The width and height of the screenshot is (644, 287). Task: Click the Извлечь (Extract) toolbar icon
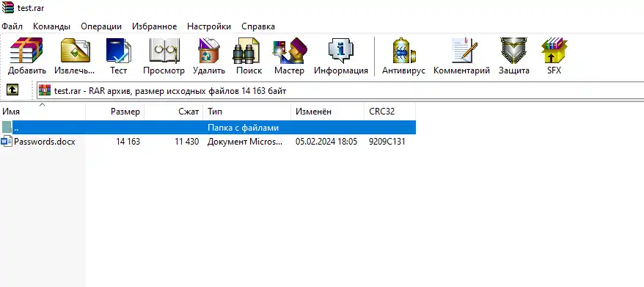pos(75,51)
